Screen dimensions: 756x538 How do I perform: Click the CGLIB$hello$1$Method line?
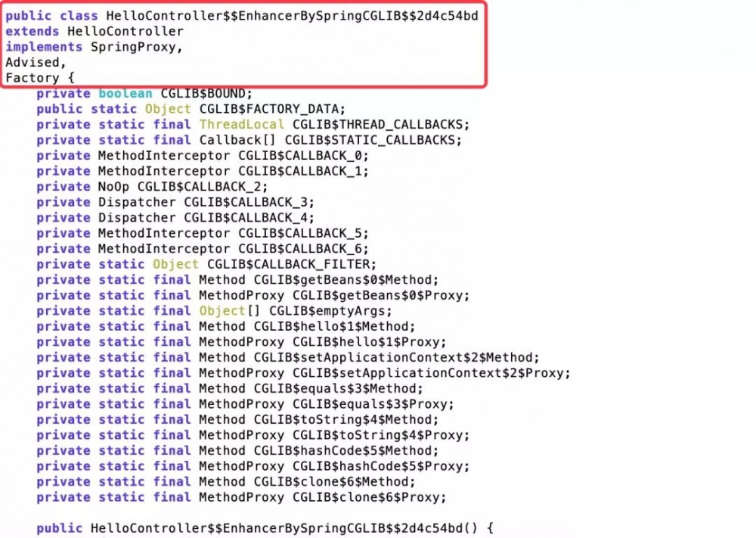pos(225,326)
